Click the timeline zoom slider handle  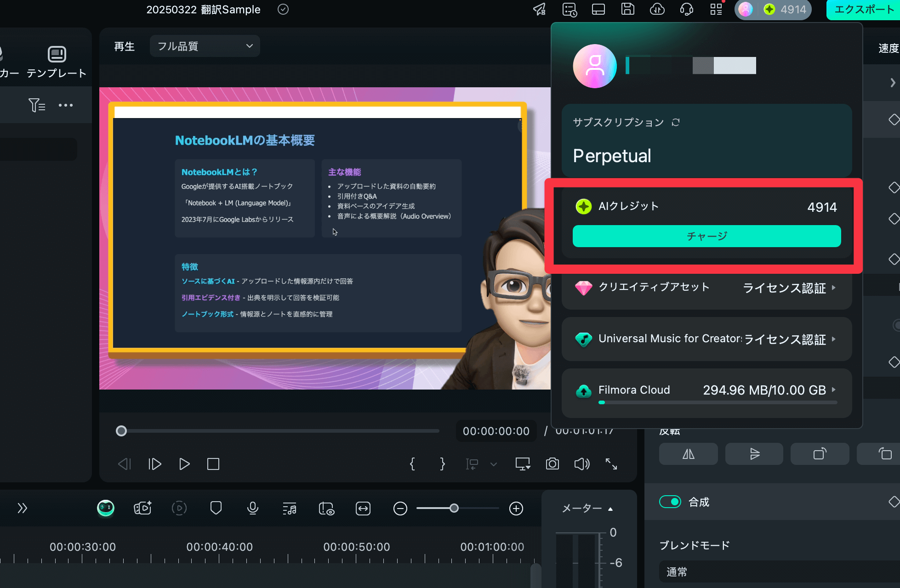(454, 508)
